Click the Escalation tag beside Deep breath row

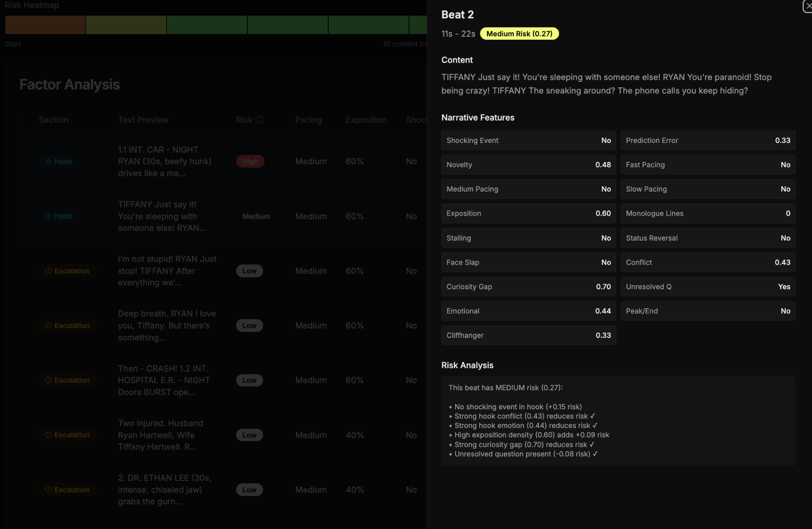click(x=67, y=326)
